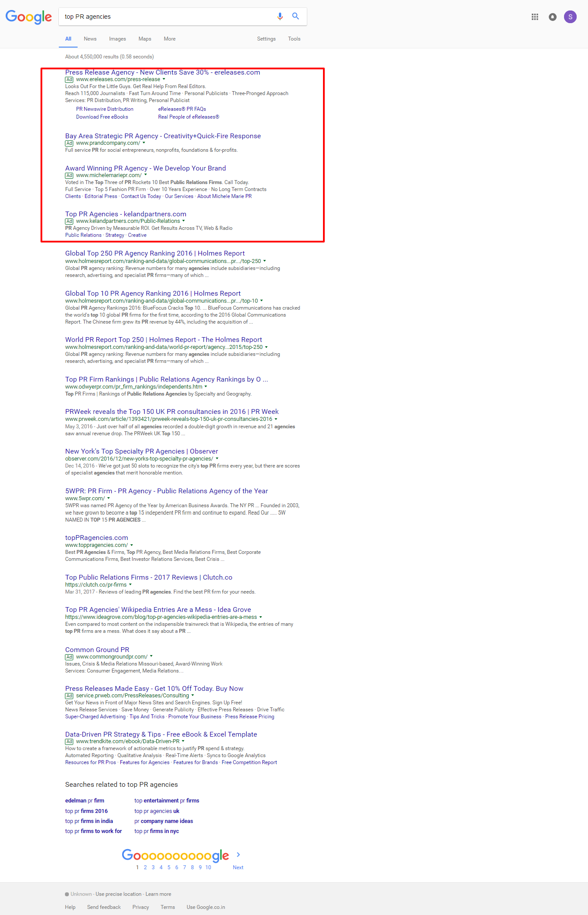Expand dropdown next to toppragencies.com URL
This screenshot has height=915, width=588.
(x=132, y=545)
